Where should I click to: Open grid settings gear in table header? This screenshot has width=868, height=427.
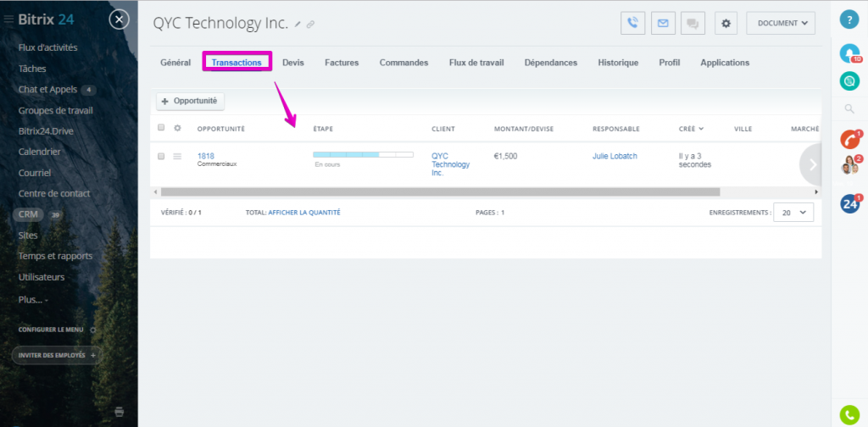(x=177, y=128)
